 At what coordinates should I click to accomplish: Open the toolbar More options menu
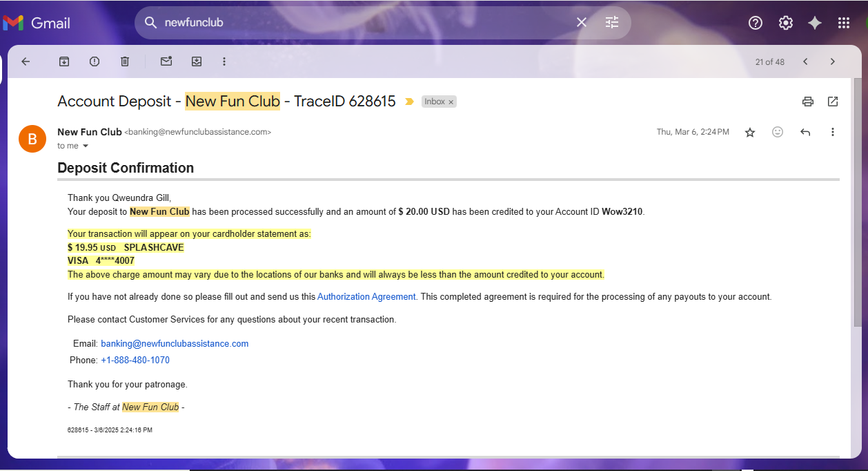click(x=224, y=61)
